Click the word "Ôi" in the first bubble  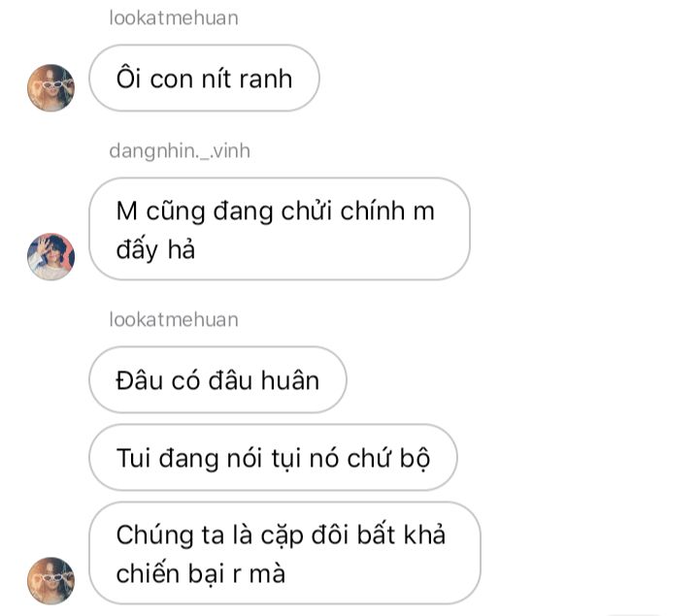pos(129,78)
